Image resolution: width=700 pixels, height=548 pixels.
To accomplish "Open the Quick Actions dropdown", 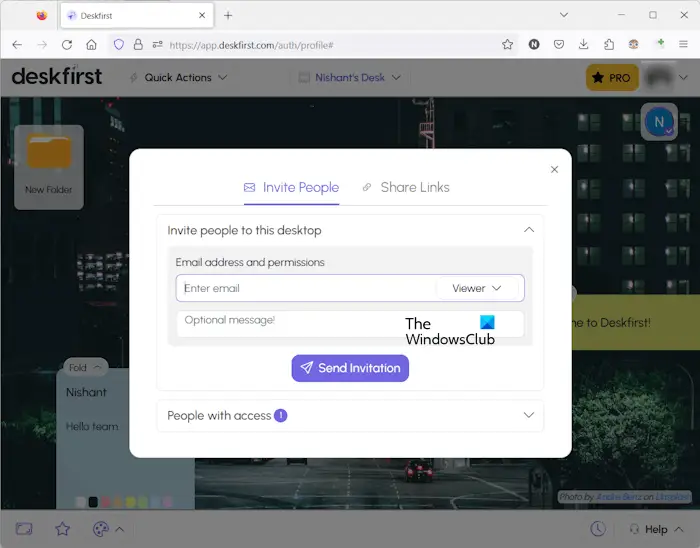I will pyautogui.click(x=179, y=78).
